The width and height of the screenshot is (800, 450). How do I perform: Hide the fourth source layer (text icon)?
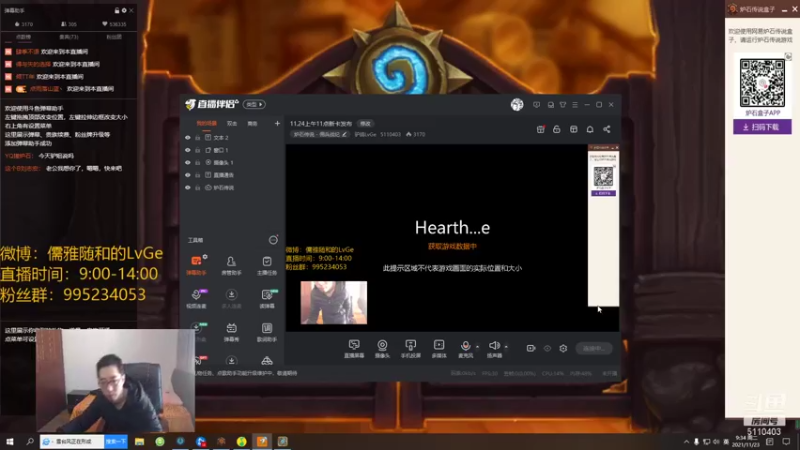click(188, 175)
